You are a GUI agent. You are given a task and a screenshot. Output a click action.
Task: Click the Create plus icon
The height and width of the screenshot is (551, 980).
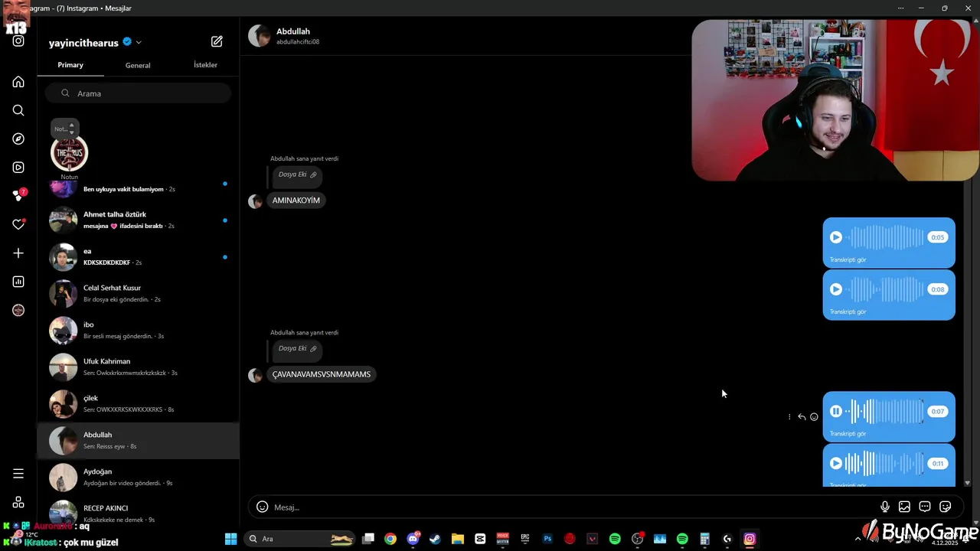pyautogui.click(x=18, y=253)
